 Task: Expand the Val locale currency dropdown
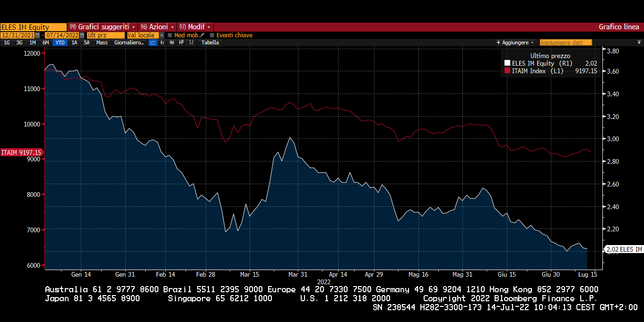point(162,35)
